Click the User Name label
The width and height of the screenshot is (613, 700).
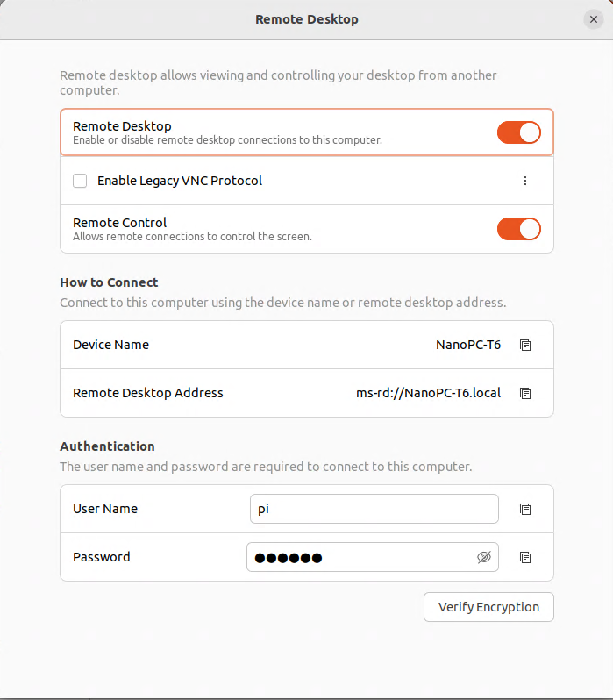pyautogui.click(x=105, y=509)
